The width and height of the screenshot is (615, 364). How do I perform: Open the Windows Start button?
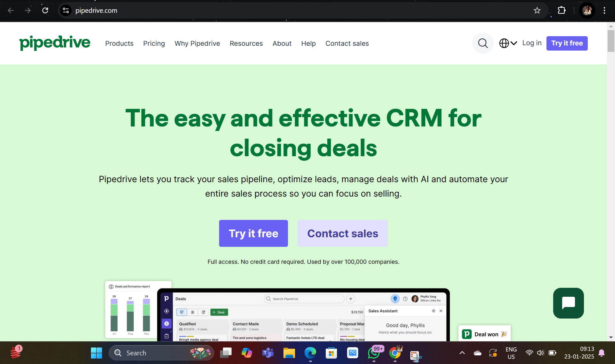point(96,353)
